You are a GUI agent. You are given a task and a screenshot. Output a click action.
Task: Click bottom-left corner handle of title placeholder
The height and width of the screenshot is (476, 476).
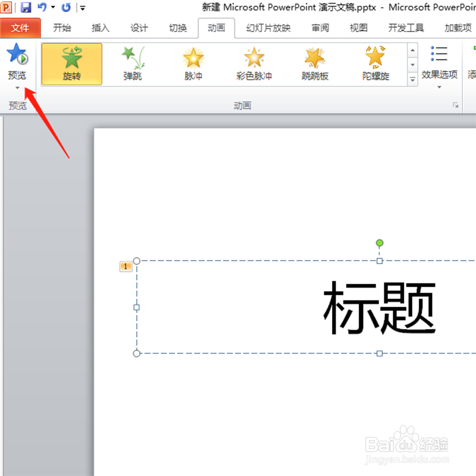click(137, 353)
